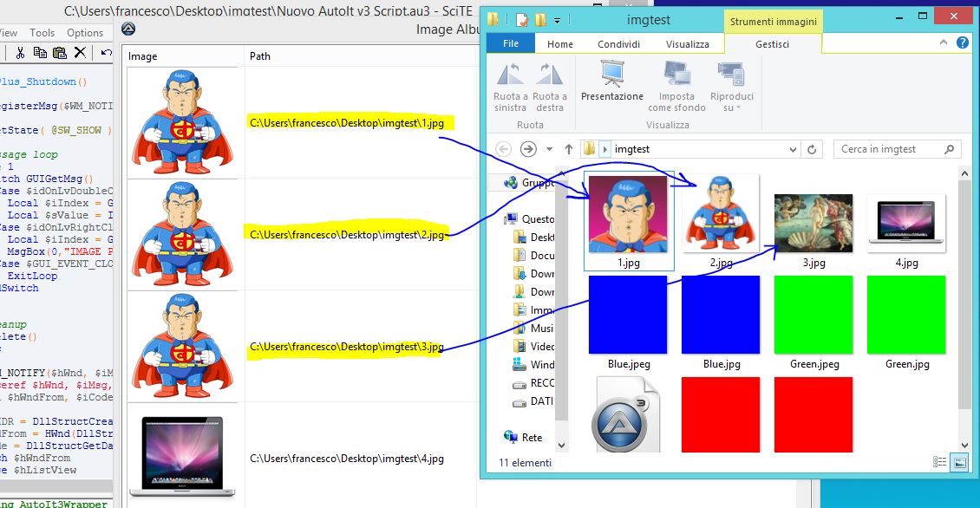Open the Documenti folder in navigation pane
The height and width of the screenshot is (508, 980).
[x=534, y=256]
